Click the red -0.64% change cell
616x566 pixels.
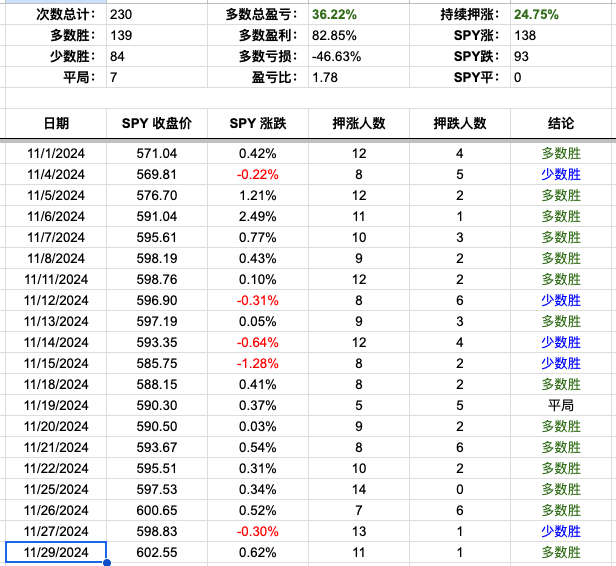[x=258, y=343]
